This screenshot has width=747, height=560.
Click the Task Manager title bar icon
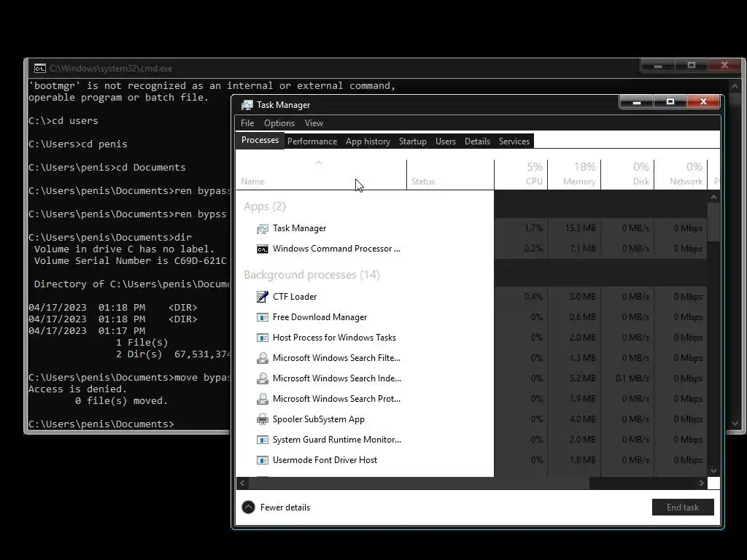[247, 105]
